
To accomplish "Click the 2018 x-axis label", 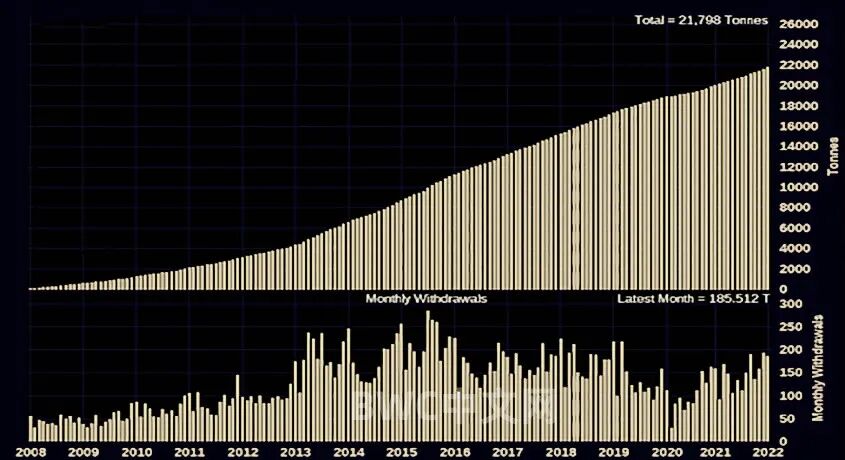I will (x=560, y=452).
